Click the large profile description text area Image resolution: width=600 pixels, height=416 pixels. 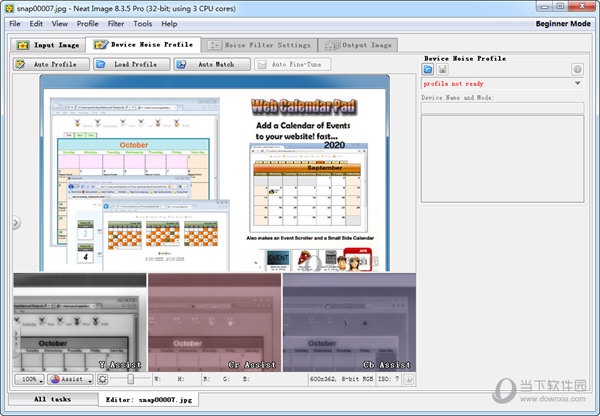[502, 159]
